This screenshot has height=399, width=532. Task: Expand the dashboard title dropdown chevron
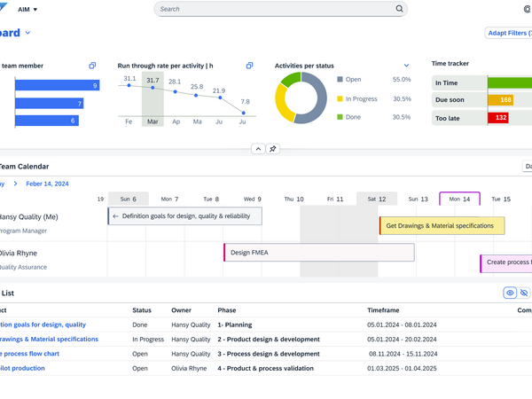(x=28, y=34)
